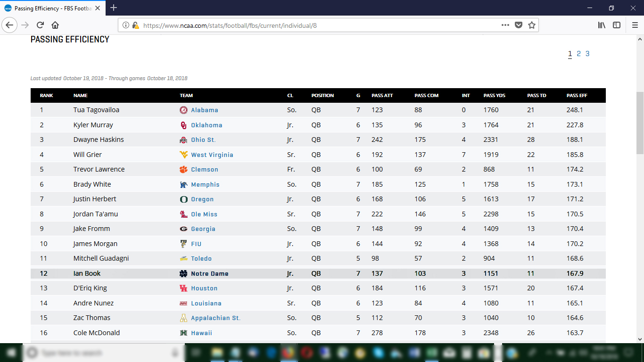Save page to Pocket
Screen dimensions: 644x362
pyautogui.click(x=519, y=25)
